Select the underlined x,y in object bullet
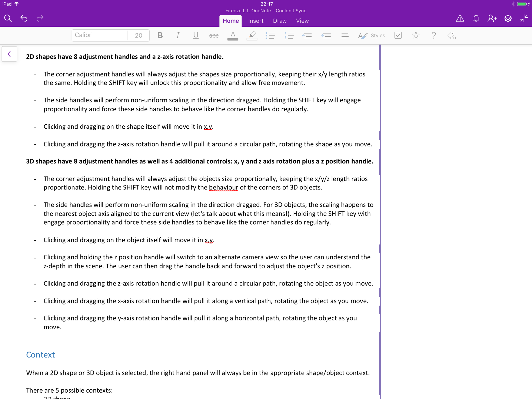This screenshot has width=532, height=399. tap(209, 240)
